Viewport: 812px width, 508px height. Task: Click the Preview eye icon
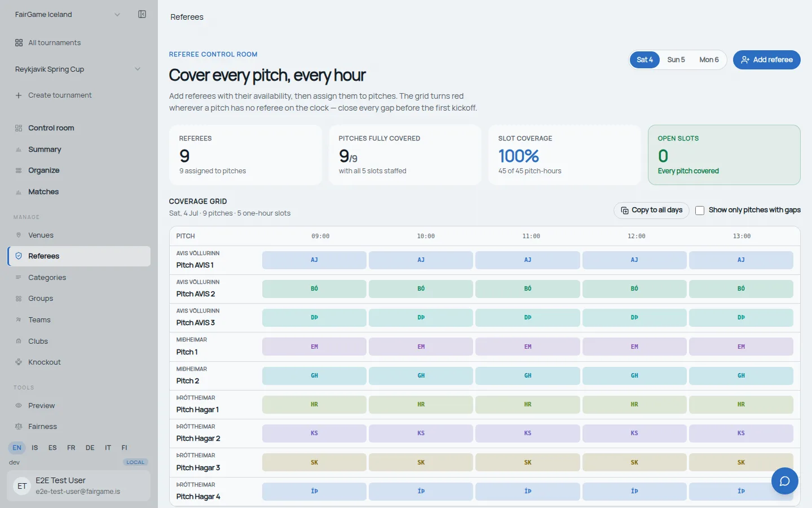click(x=19, y=406)
